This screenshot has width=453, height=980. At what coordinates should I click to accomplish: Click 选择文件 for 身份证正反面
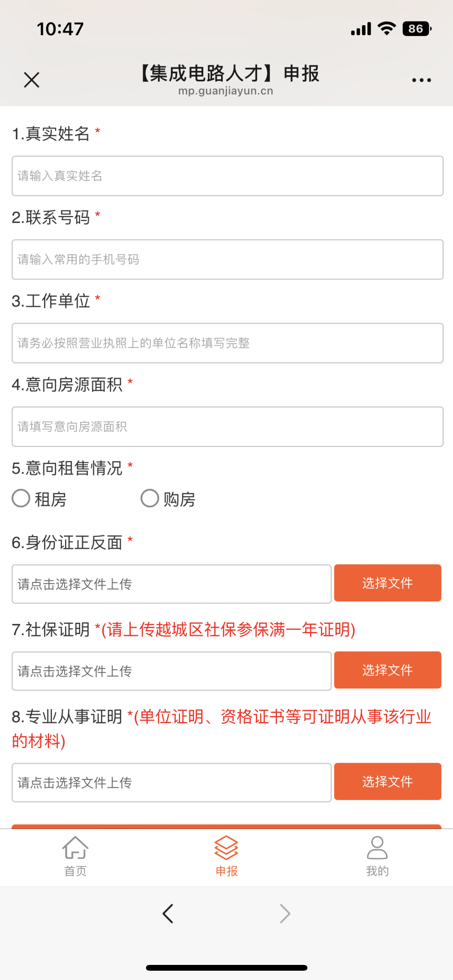[388, 583]
